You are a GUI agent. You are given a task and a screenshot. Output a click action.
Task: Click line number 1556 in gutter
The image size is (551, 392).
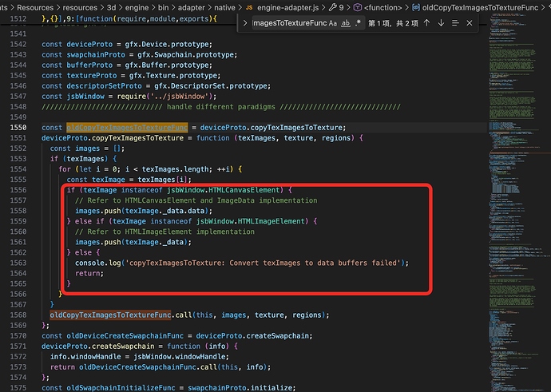(18, 190)
